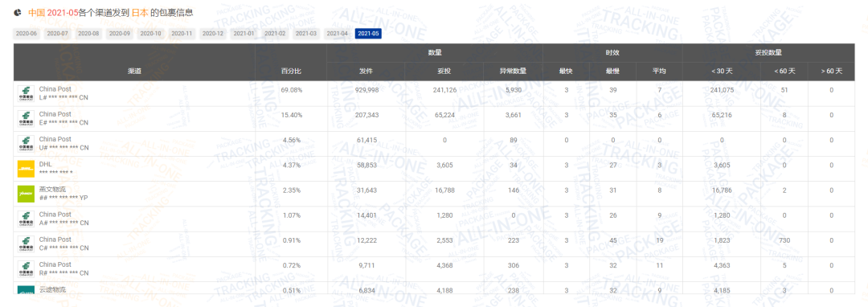This screenshot has height=307, width=868.
Task: Open the 2020-12 month tab
Action: pos(213,34)
